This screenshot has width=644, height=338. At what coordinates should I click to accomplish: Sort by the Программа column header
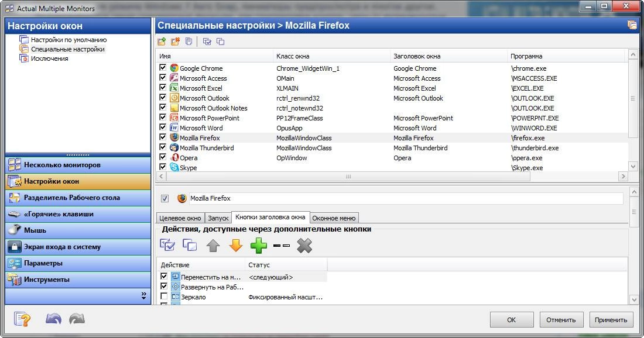click(565, 56)
